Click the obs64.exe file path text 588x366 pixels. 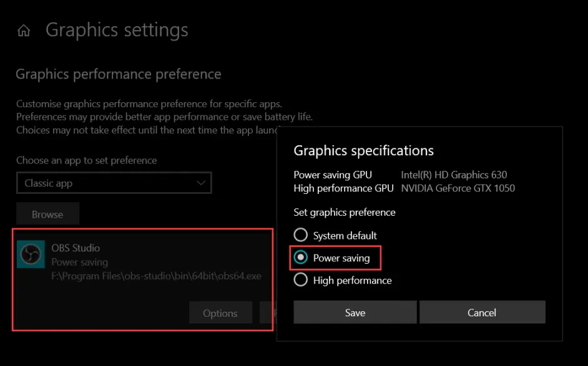click(157, 276)
